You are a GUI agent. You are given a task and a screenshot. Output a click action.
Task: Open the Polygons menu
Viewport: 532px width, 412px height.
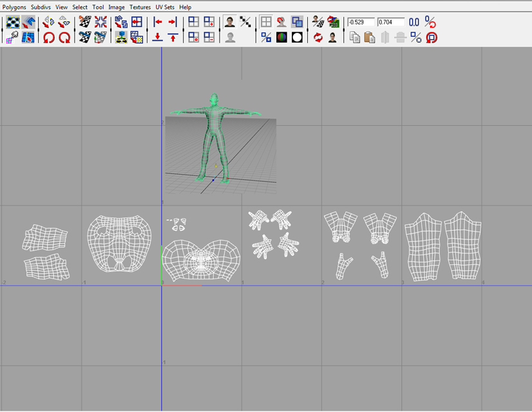point(13,6)
